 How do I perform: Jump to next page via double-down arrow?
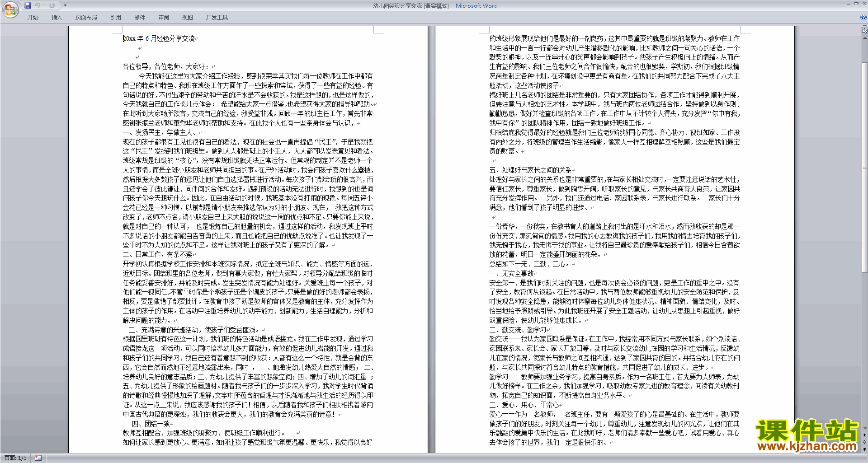pos(864,449)
